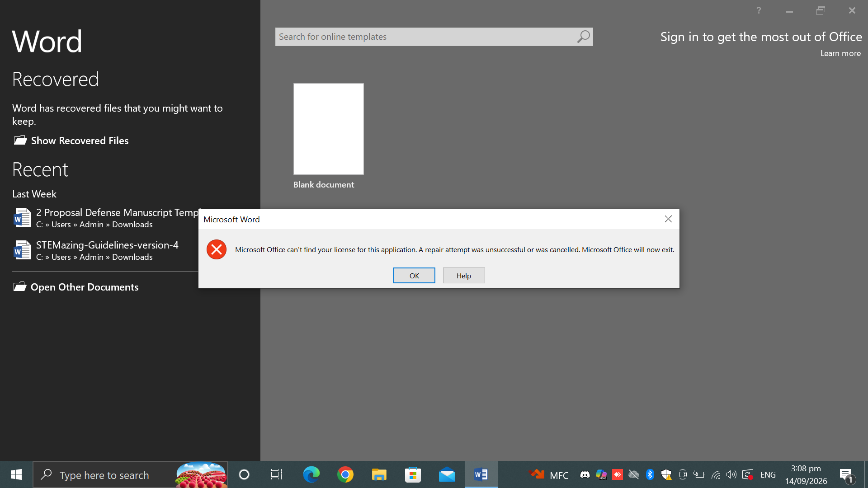Open Windows Security shield tray icon
The width and height of the screenshot is (868, 488).
click(x=666, y=474)
